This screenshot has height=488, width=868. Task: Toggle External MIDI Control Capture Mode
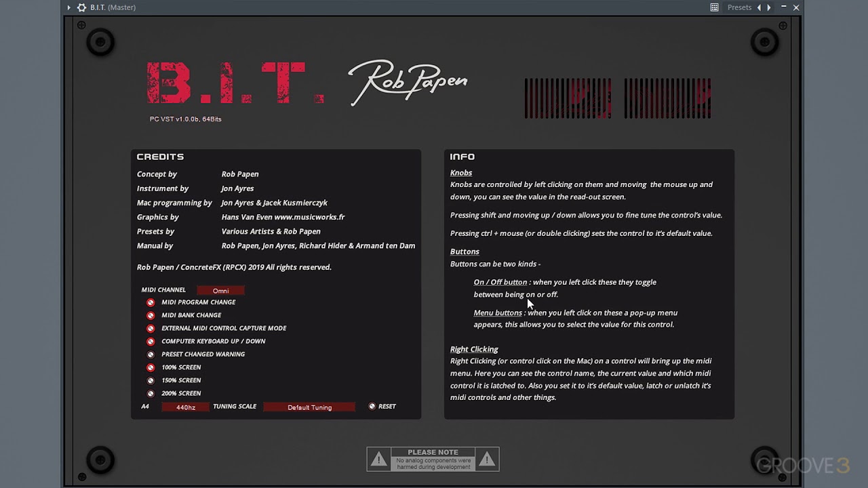(151, 328)
